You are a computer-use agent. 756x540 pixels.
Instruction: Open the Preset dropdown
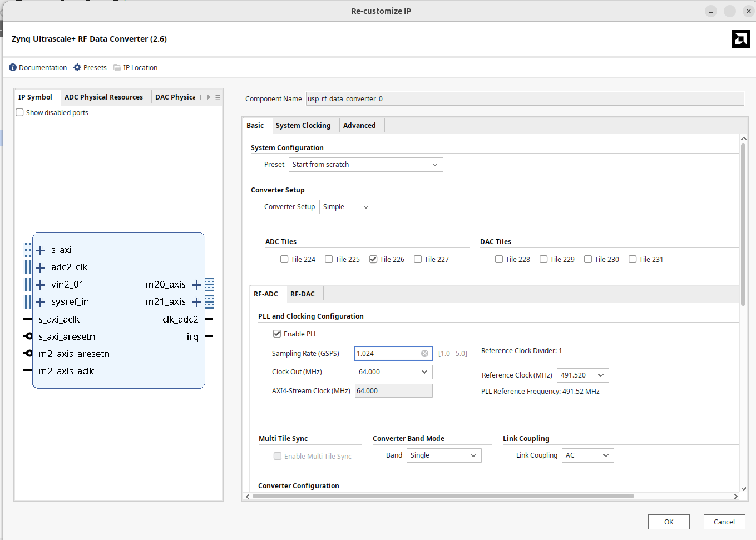coord(435,164)
